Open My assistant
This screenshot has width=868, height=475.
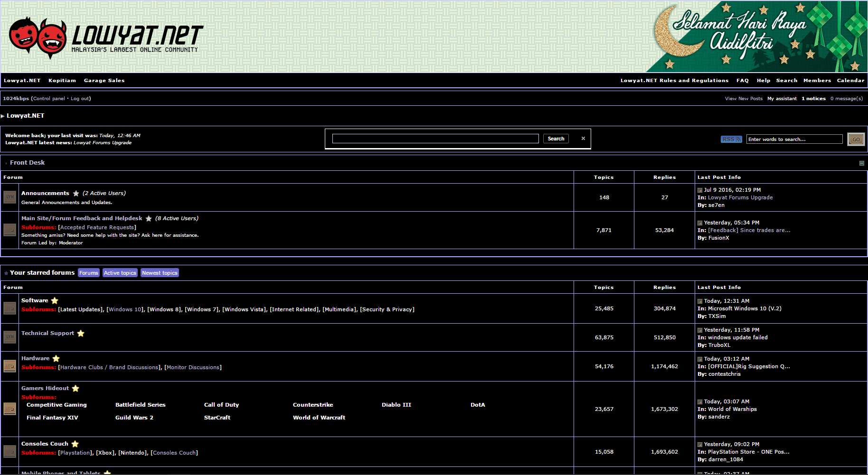[782, 99]
